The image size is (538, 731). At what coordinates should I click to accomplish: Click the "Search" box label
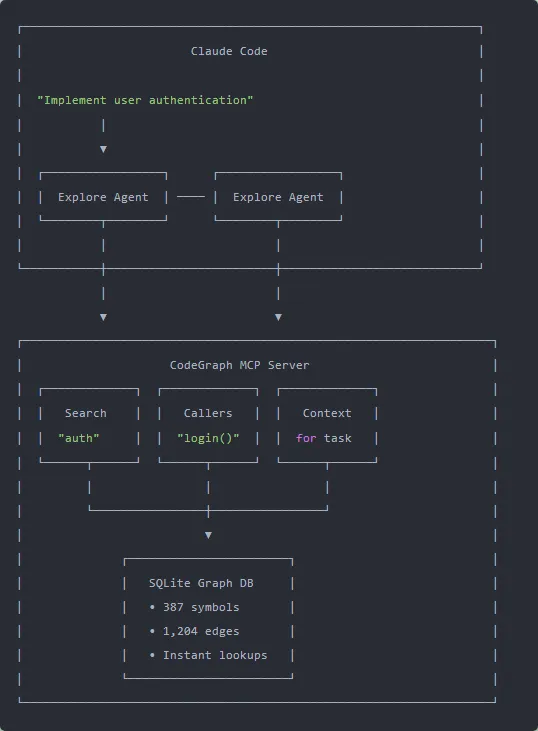click(86, 413)
